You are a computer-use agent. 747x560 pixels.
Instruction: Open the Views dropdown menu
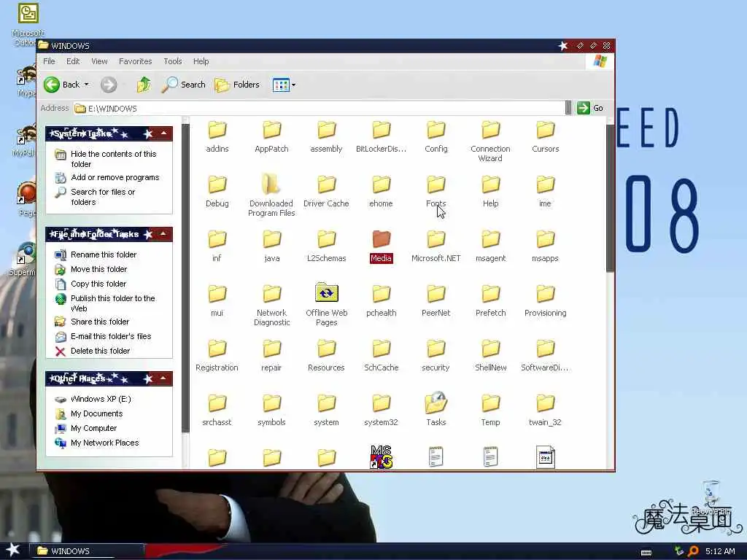coord(284,85)
